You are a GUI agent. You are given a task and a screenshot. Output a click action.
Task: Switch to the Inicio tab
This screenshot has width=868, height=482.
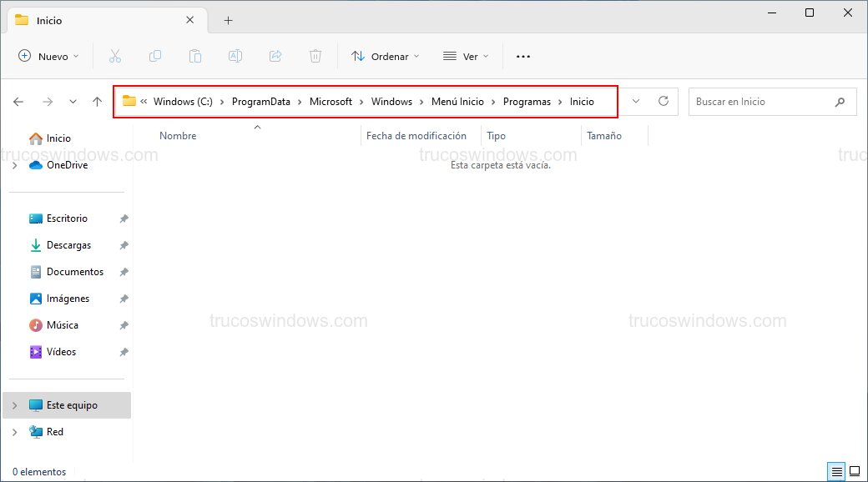pos(50,19)
